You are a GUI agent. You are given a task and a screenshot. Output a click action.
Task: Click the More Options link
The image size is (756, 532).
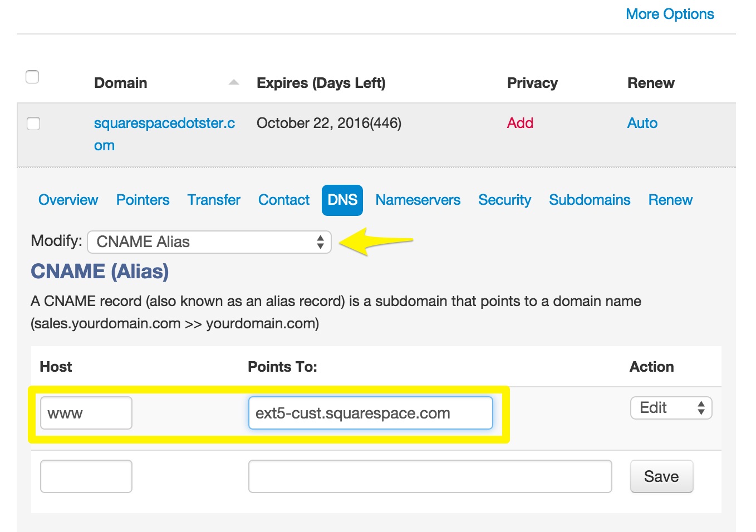[670, 14]
